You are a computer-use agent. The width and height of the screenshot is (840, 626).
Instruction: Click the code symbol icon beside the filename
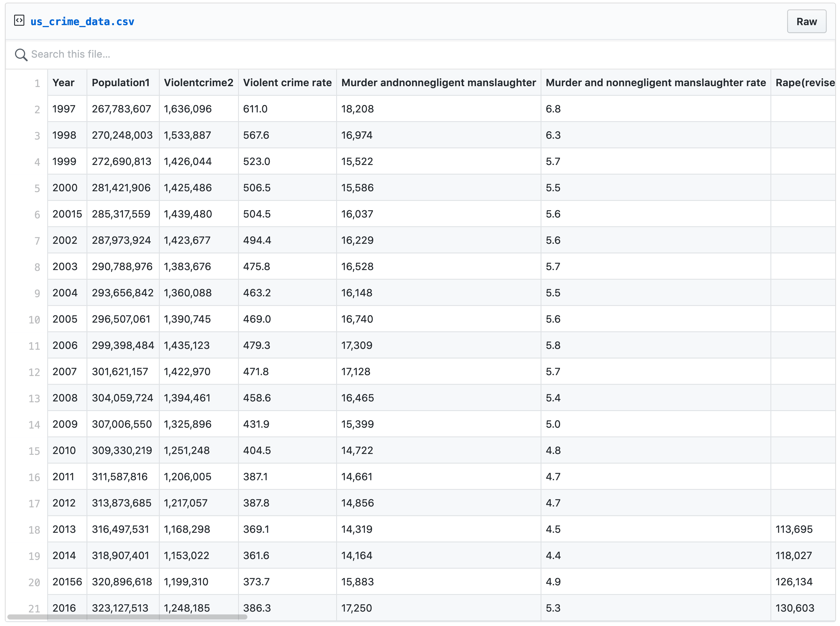[19, 21]
